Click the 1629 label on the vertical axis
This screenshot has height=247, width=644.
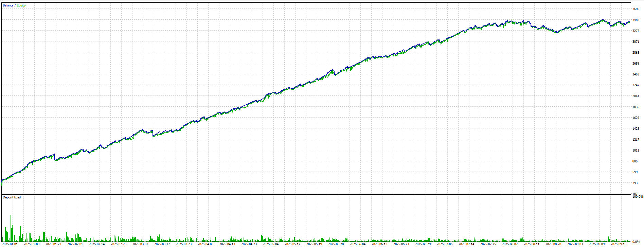(x=636, y=118)
